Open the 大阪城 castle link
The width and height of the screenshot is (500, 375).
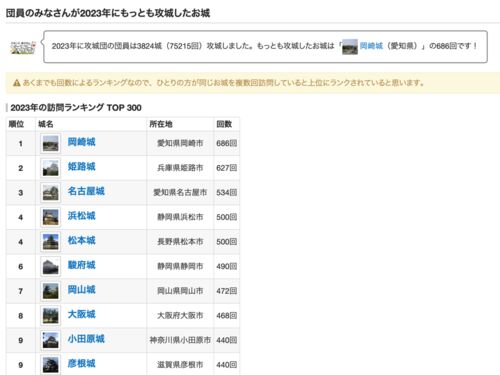(x=81, y=314)
